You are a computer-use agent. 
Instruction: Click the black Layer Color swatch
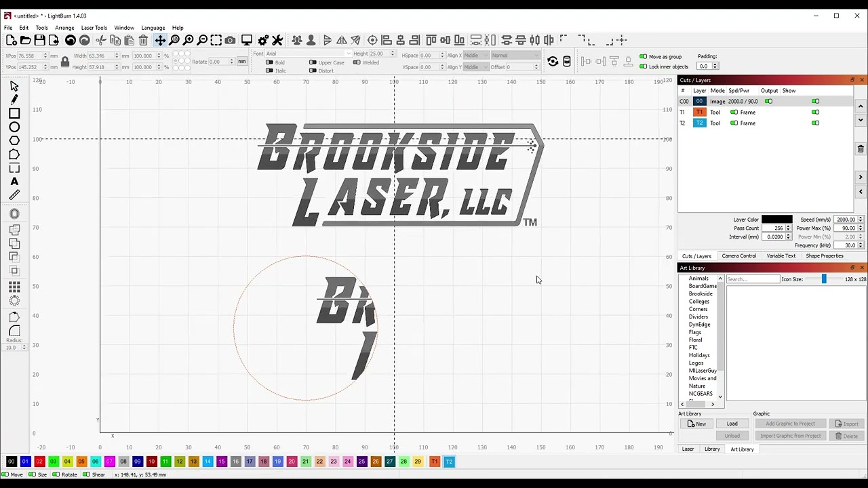pos(776,220)
